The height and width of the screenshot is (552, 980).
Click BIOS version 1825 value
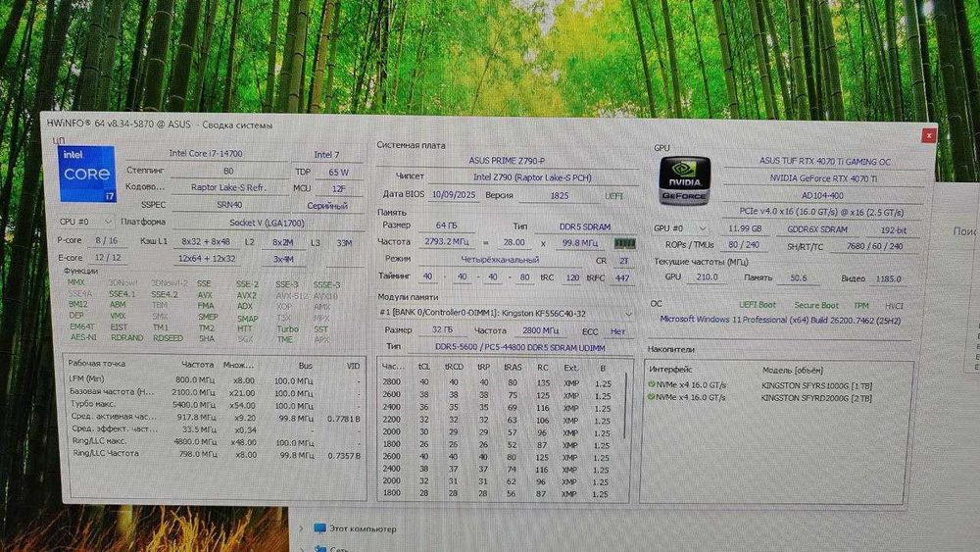click(x=560, y=196)
